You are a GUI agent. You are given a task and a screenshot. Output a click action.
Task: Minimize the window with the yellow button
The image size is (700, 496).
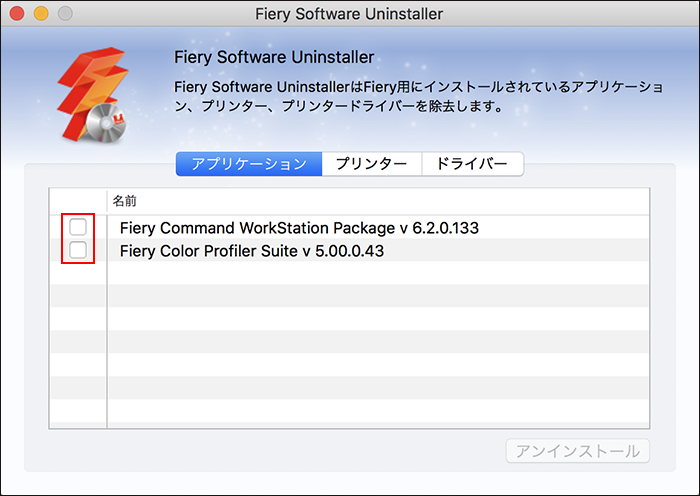(41, 13)
